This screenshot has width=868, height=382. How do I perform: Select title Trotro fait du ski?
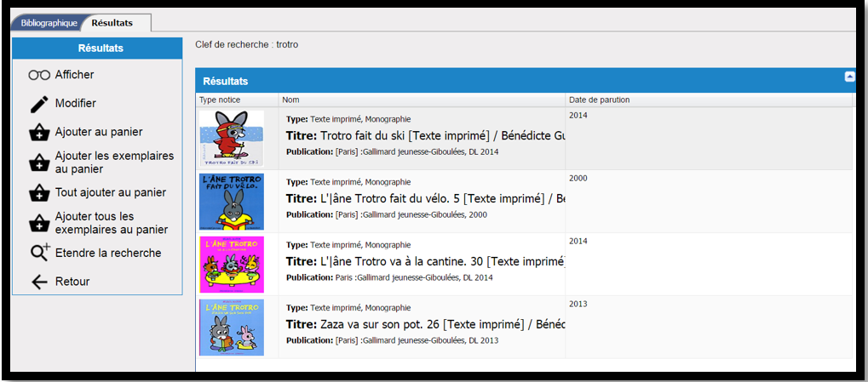(426, 135)
